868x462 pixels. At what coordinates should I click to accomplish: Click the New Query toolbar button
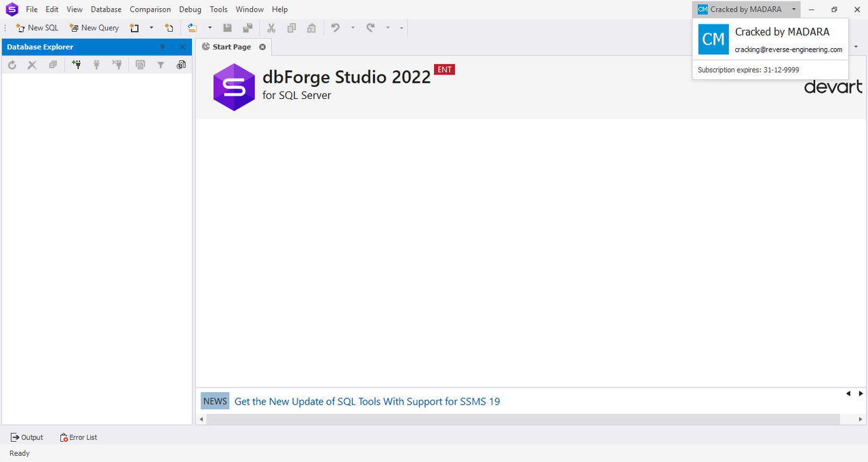94,28
